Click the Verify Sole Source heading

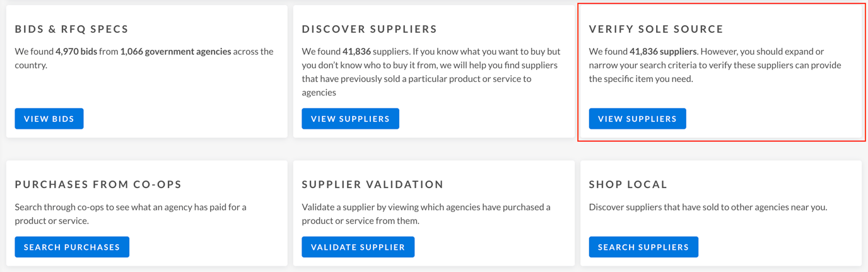[x=656, y=29]
